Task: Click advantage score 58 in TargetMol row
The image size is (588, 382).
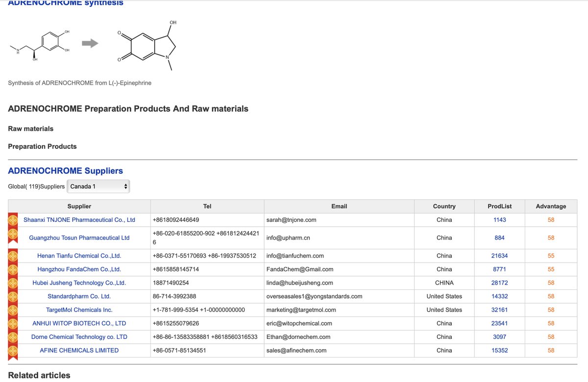Action: click(x=551, y=310)
